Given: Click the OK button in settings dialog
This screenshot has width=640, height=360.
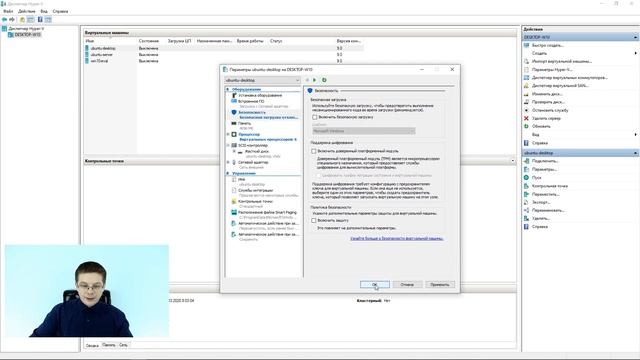Looking at the screenshot, I should click(x=375, y=284).
